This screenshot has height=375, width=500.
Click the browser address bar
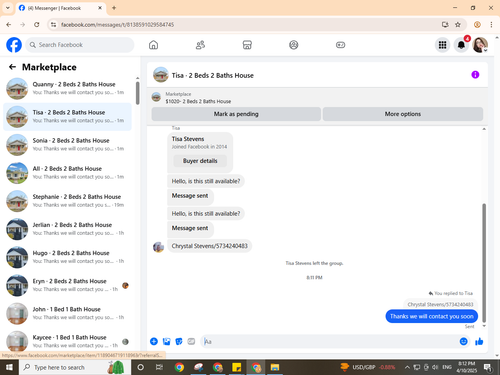click(x=247, y=24)
